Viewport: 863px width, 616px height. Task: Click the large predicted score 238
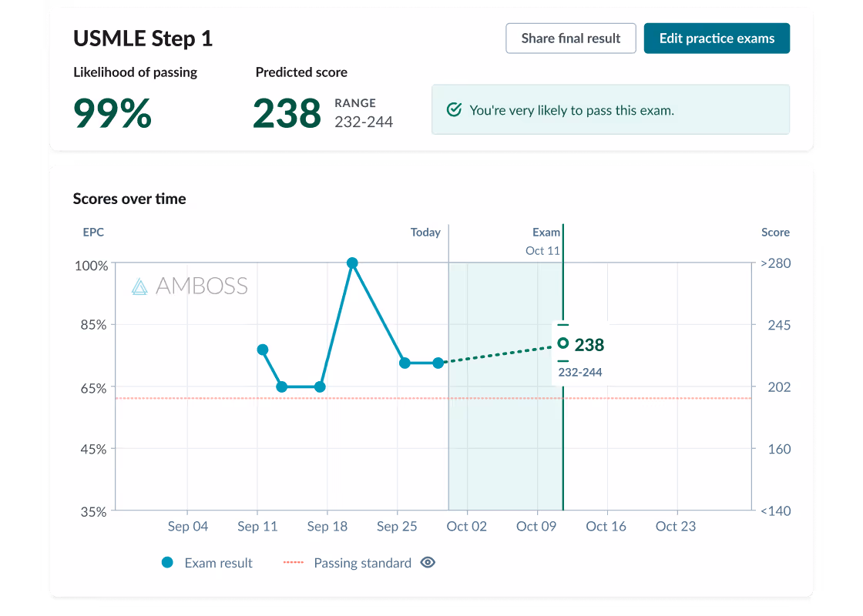coord(287,113)
